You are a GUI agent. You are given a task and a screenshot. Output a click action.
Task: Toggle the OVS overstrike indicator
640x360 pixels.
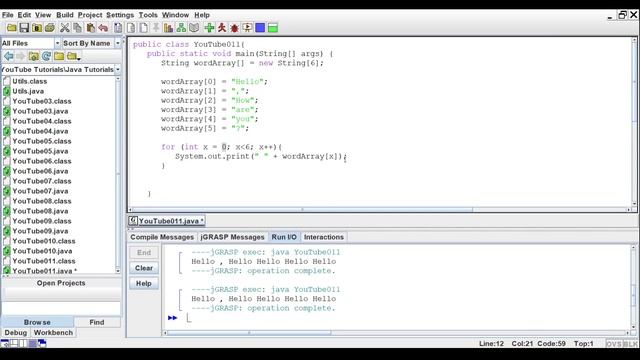[x=614, y=344]
